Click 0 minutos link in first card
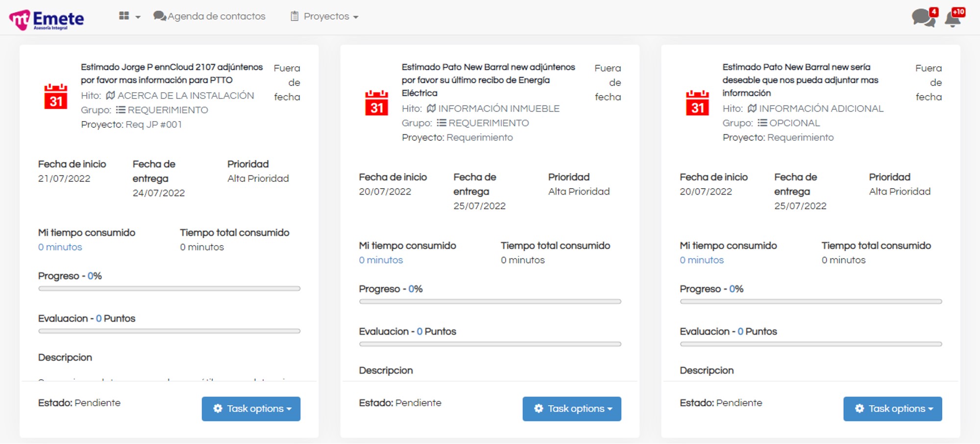The image size is (980, 444). 60,247
